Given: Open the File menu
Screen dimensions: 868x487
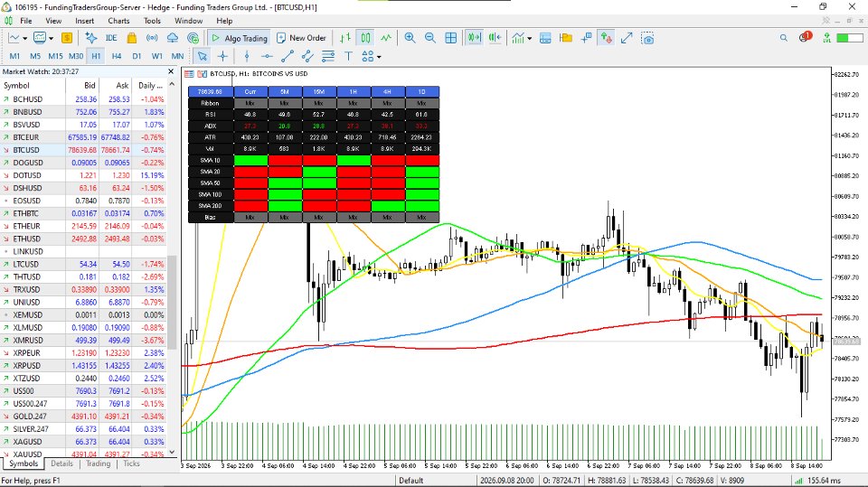Looking at the screenshot, I should [x=26, y=21].
